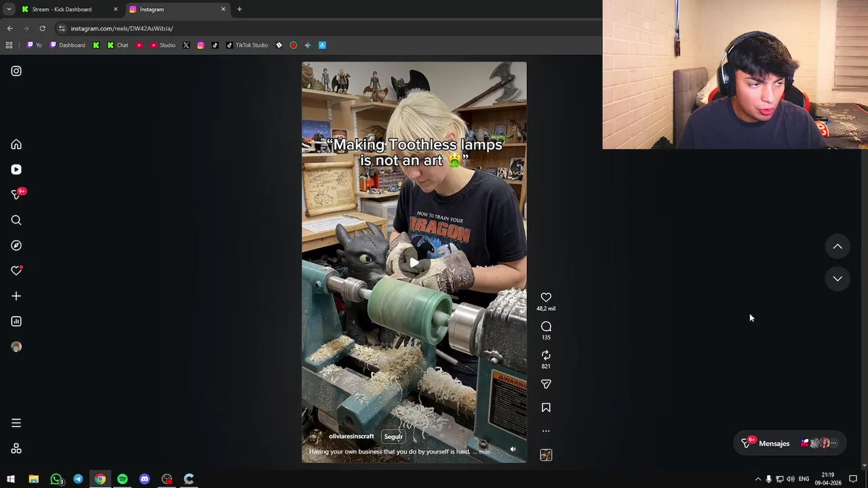
Task: Open the tab search dropdown
Action: click(9, 9)
